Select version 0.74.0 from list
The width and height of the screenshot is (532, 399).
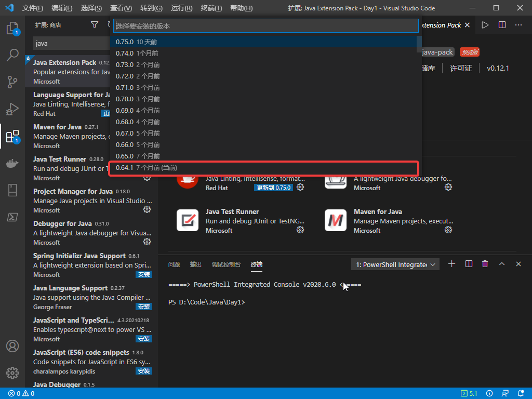coord(263,54)
